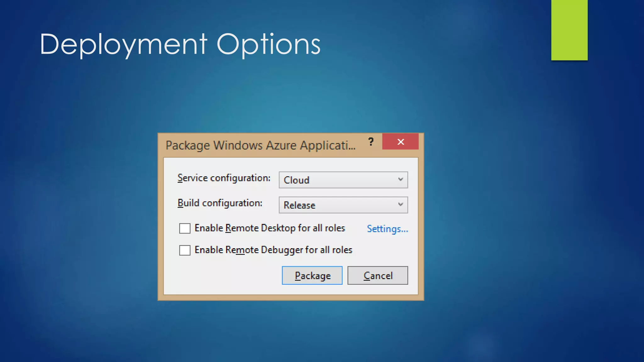
Task: Open the Service configuration combo box showing Cloud
Action: point(343,180)
